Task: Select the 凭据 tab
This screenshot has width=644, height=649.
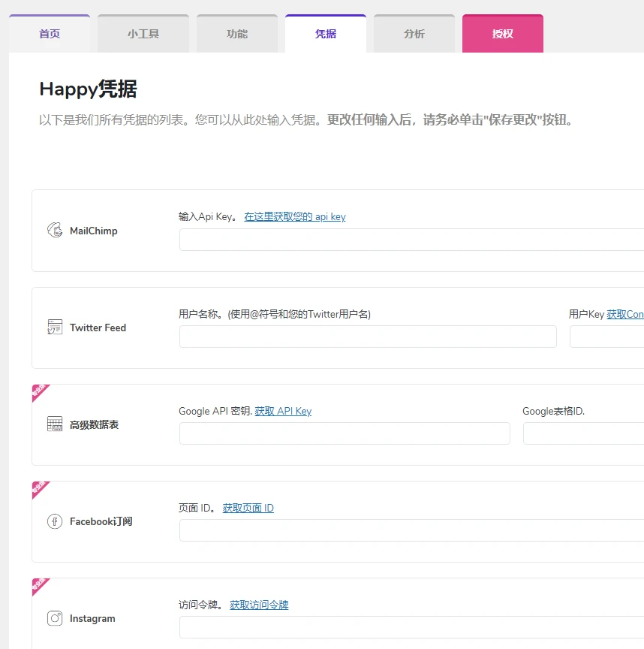Action: [x=326, y=33]
